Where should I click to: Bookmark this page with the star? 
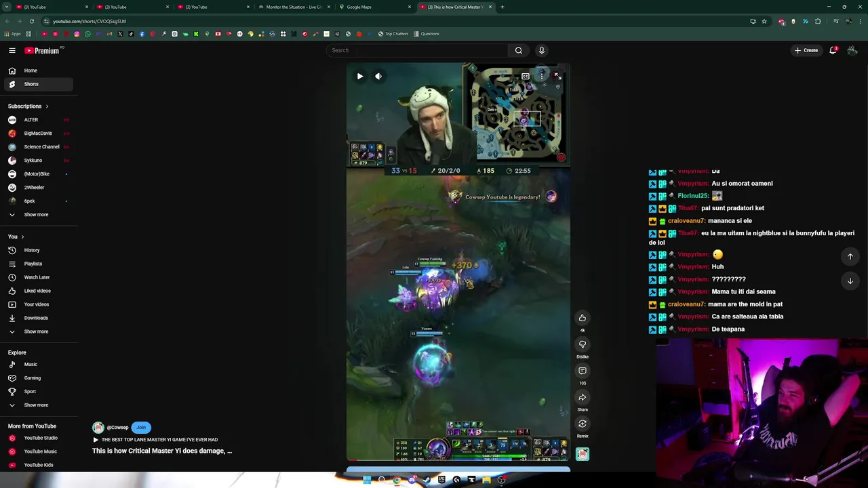point(764,21)
